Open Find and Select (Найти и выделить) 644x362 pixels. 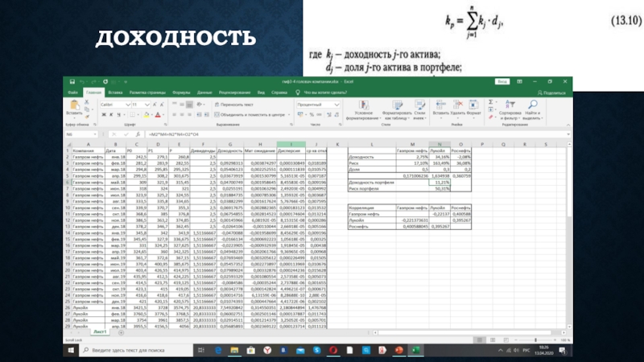(532, 110)
